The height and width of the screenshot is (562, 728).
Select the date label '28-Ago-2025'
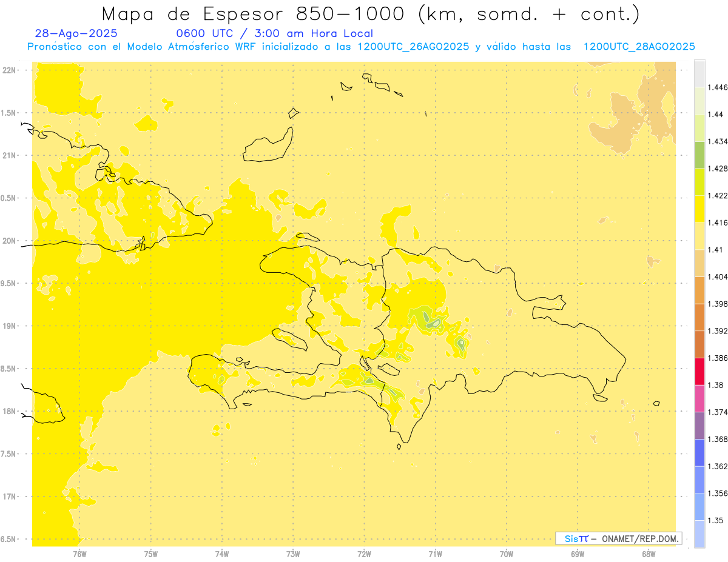tap(76, 33)
